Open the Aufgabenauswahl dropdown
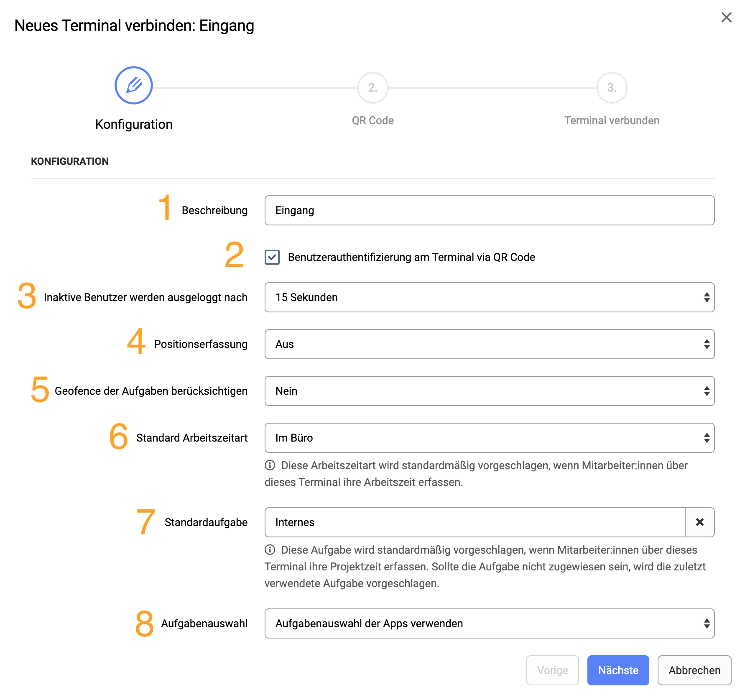Image resolution: width=745 pixels, height=700 pixels. click(x=490, y=623)
